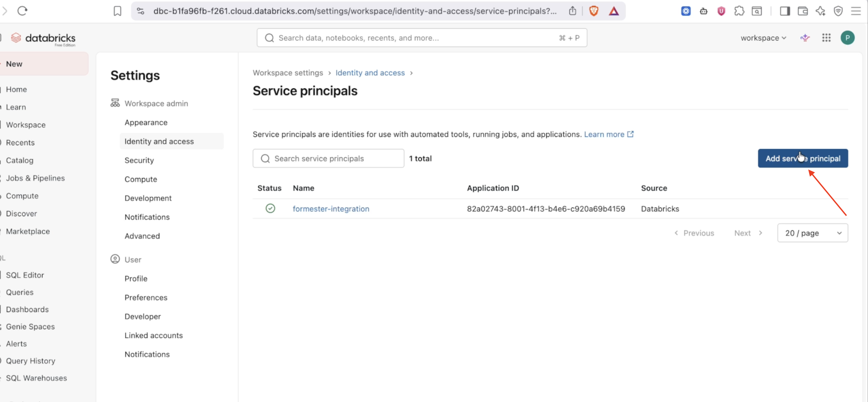Image resolution: width=868 pixels, height=402 pixels.
Task: Click the Workspace settings breadcrumb text
Action: 288,73
